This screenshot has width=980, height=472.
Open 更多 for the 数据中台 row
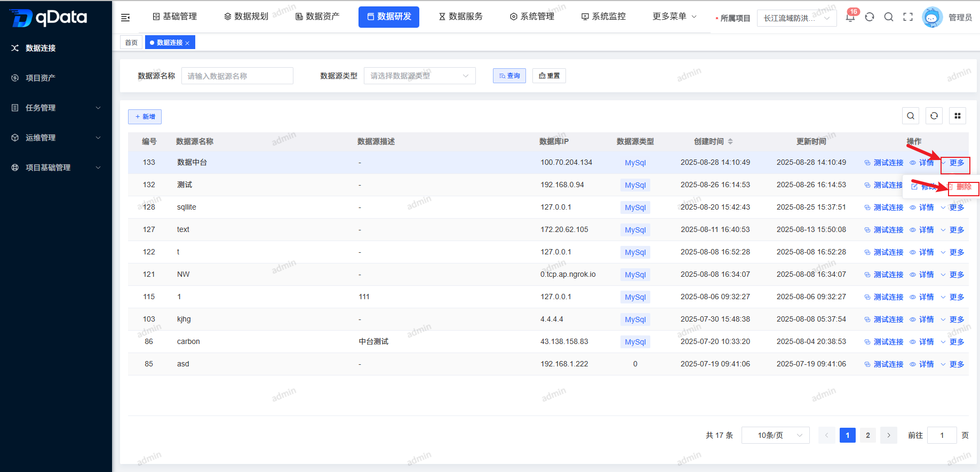pyautogui.click(x=953, y=163)
